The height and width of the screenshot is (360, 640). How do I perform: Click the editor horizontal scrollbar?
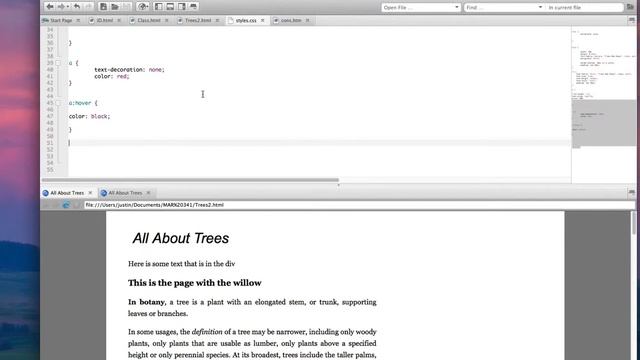190,180
